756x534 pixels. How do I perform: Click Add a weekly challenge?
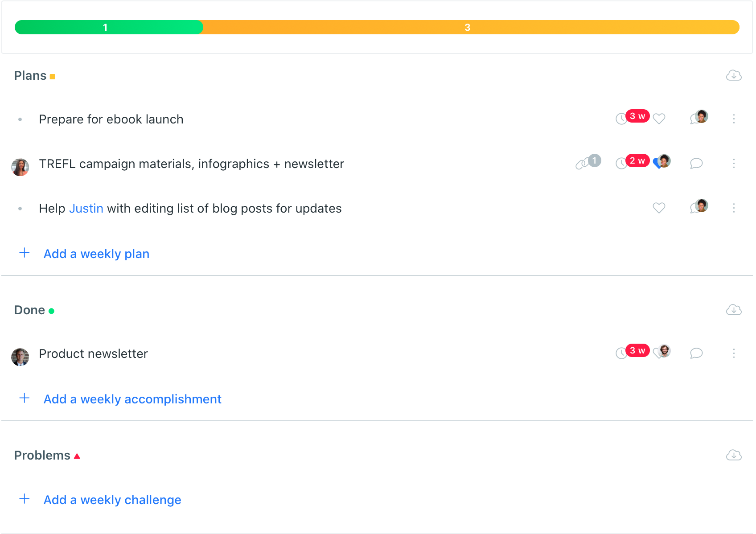click(112, 500)
